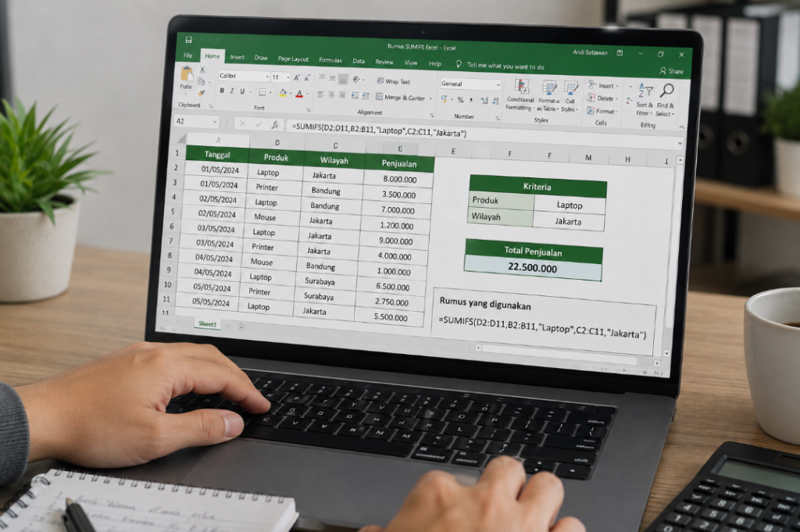Toggle Align Left in Alignment group

coord(320,95)
